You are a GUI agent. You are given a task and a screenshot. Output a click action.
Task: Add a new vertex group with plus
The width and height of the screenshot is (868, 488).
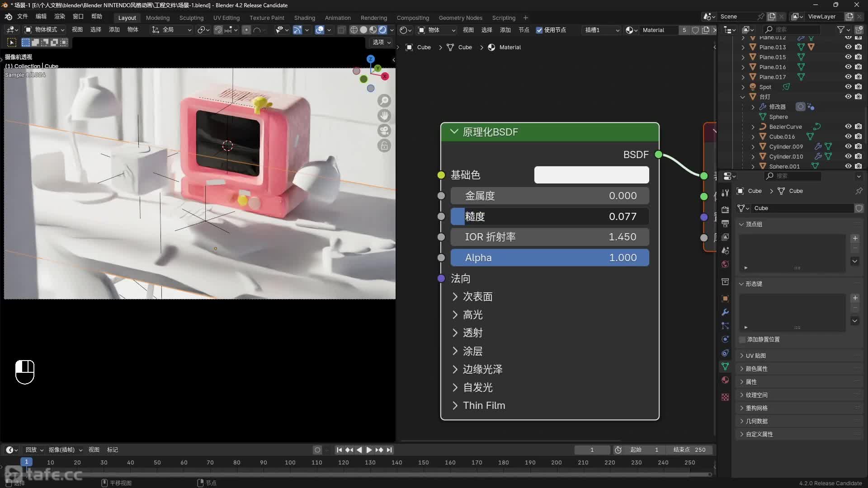pos(855,238)
